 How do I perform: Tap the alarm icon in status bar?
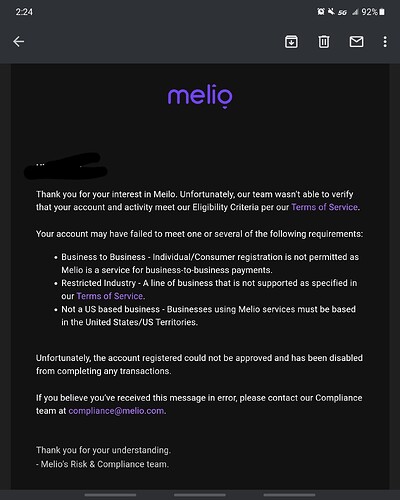pyautogui.click(x=321, y=12)
